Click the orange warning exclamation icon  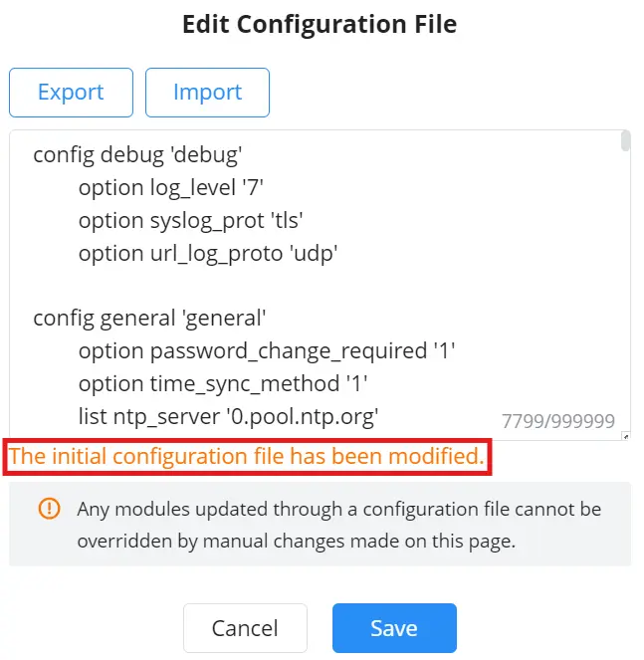[x=49, y=509]
